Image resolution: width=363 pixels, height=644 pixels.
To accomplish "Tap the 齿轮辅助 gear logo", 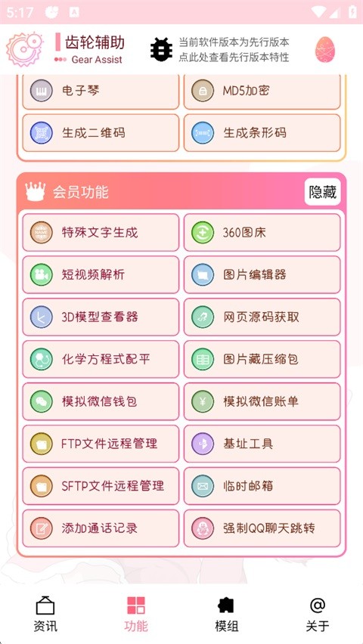I will (x=25, y=49).
